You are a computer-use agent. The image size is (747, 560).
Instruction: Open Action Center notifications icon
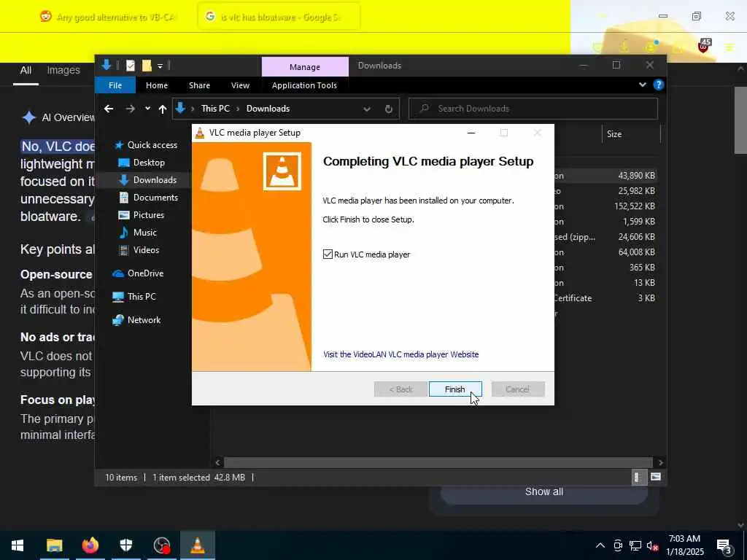click(724, 546)
